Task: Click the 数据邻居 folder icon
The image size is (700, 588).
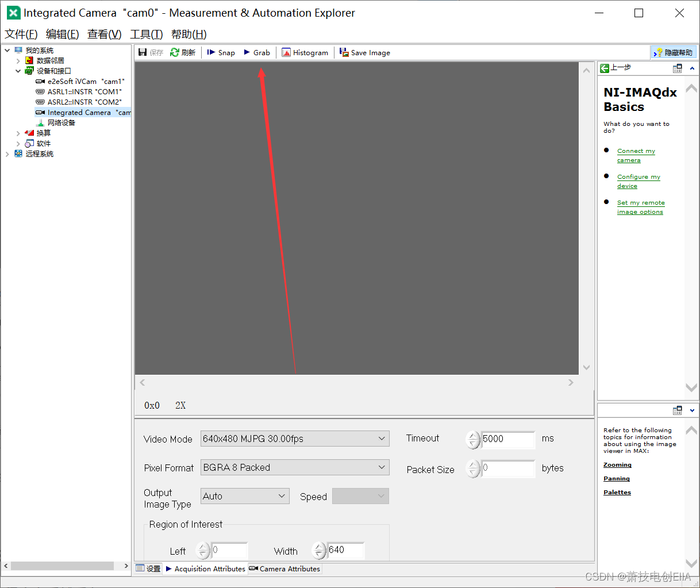Action: point(29,61)
